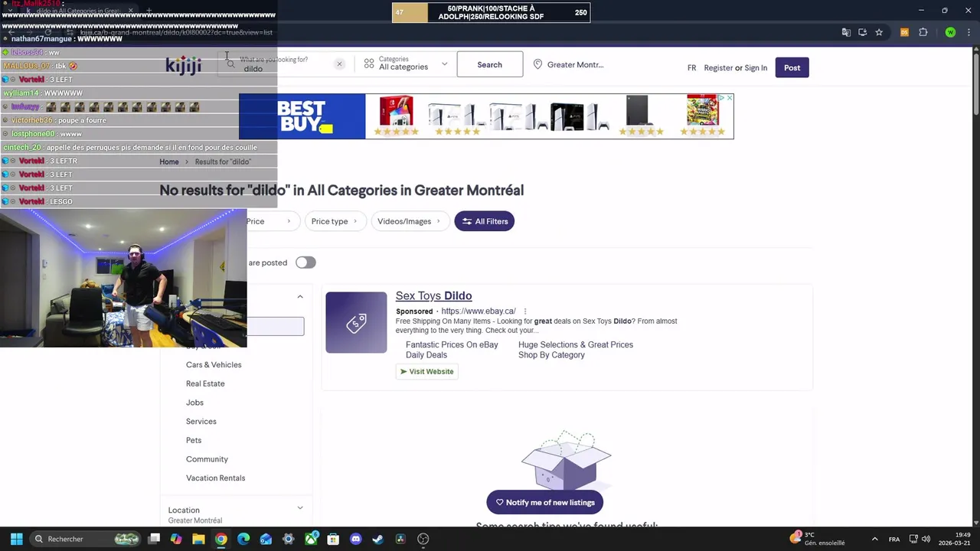
Task: Open the Windows Start menu
Action: pos(16,539)
